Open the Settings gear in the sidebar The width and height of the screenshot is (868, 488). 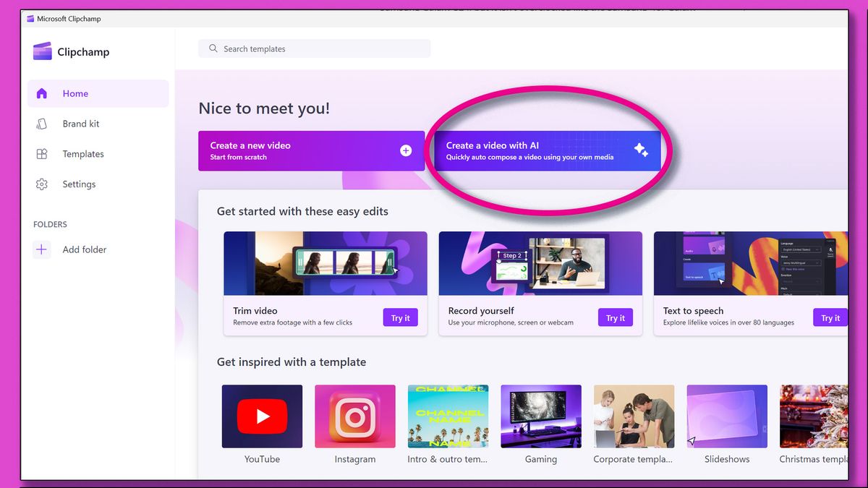coord(42,184)
